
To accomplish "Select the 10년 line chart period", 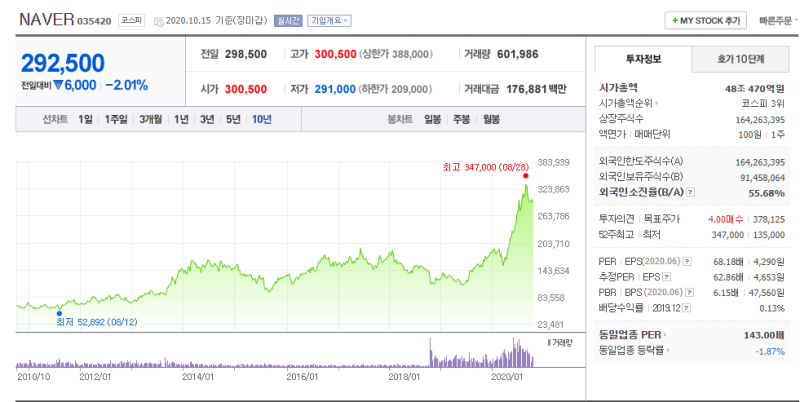I will (x=262, y=120).
